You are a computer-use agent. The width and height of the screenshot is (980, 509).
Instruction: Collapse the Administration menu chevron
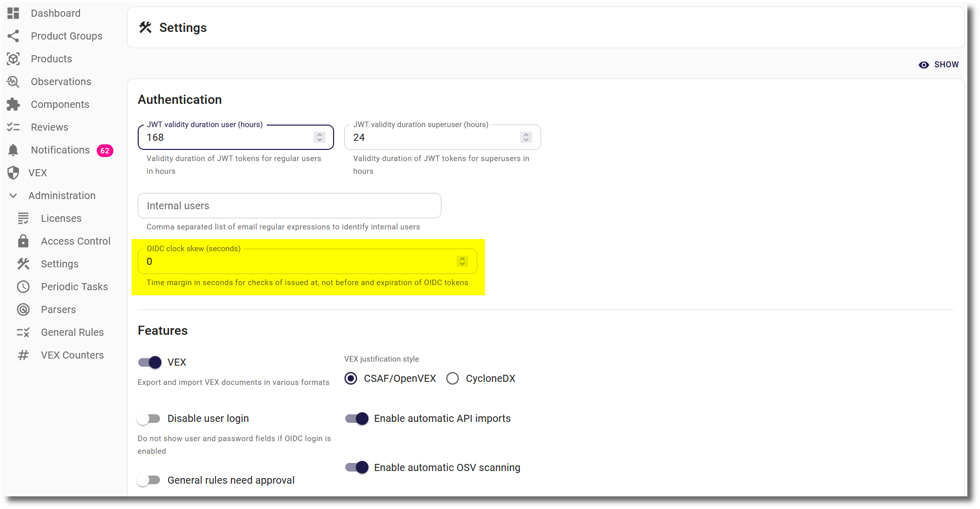(x=13, y=195)
